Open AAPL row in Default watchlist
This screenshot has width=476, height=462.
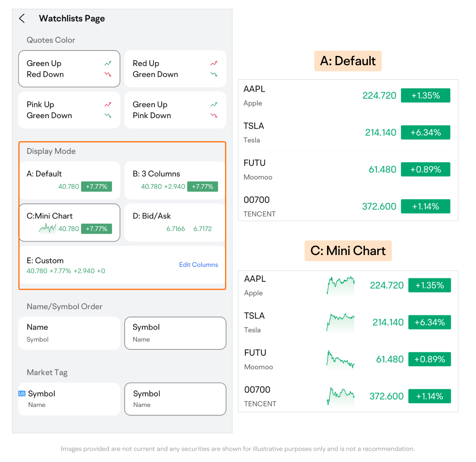tap(309, 96)
